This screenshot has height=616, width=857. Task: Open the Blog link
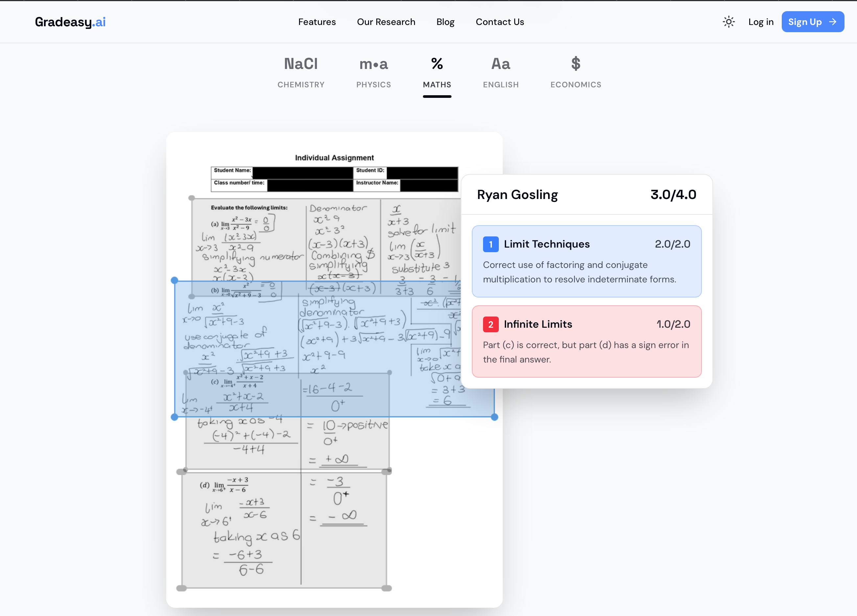445,22
